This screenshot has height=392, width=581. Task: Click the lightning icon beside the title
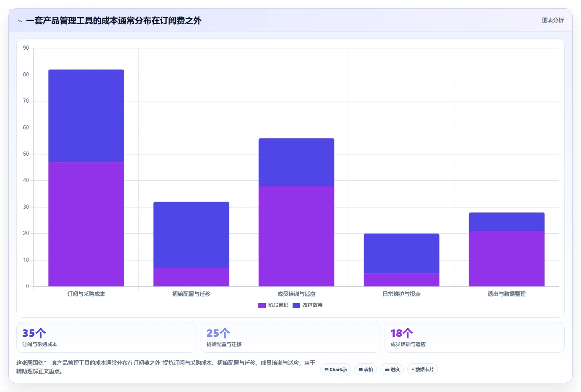pyautogui.click(x=20, y=21)
